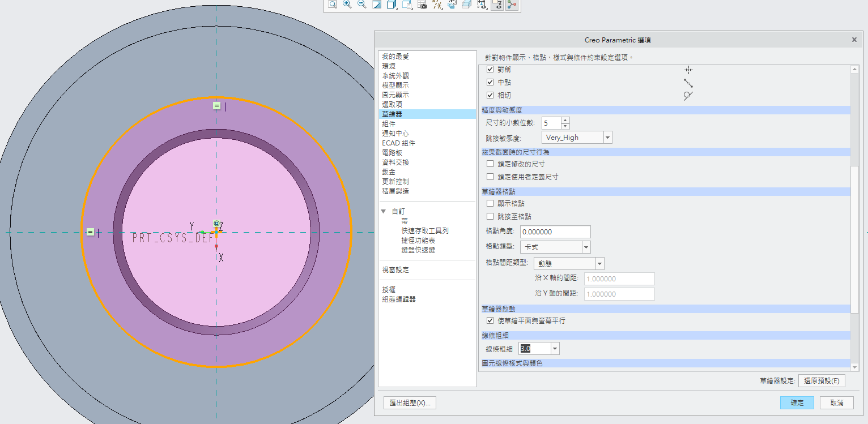Uncheck the 相切 constraint checkbox
Image resolution: width=868 pixels, height=424 pixels.
click(x=491, y=95)
